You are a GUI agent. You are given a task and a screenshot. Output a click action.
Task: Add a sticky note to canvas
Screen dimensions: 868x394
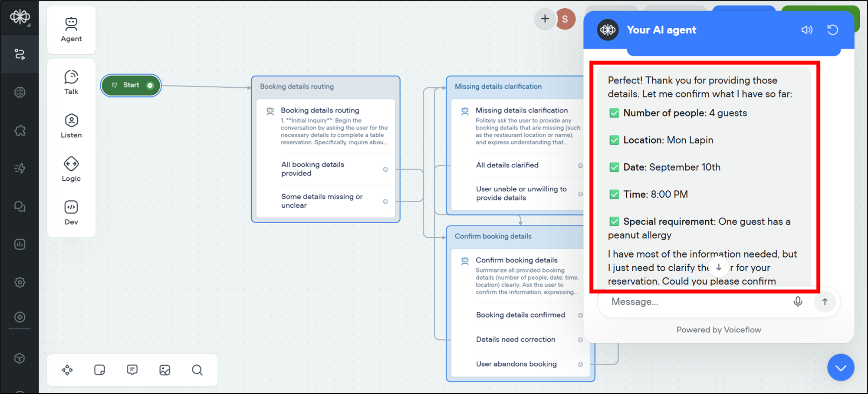coord(100,370)
